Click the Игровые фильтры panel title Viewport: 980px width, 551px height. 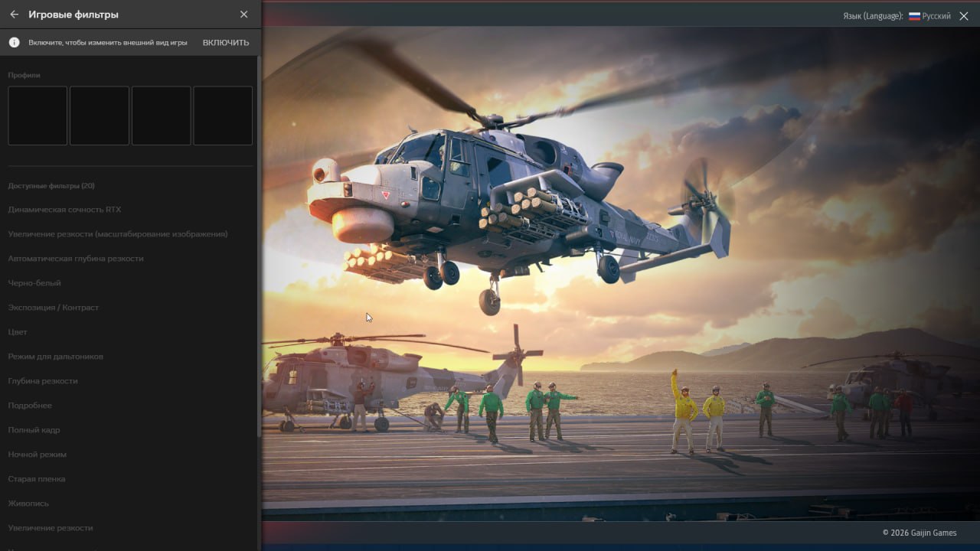tap(73, 15)
